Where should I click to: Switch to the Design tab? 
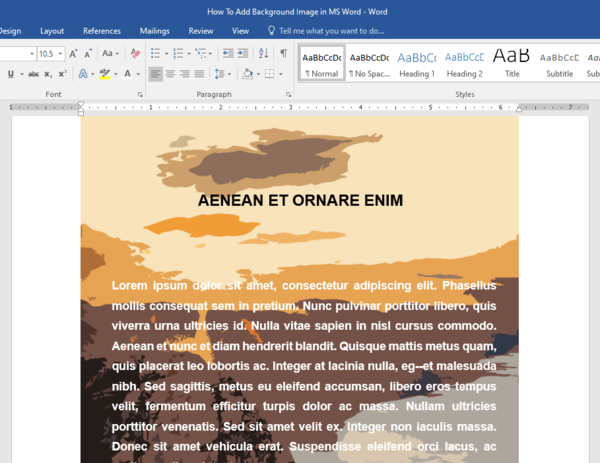point(10,31)
